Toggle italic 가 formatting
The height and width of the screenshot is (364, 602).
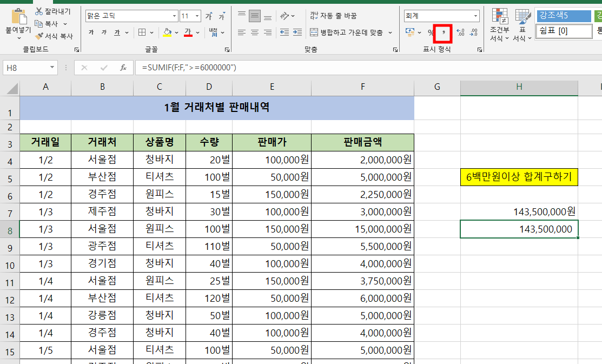click(104, 32)
